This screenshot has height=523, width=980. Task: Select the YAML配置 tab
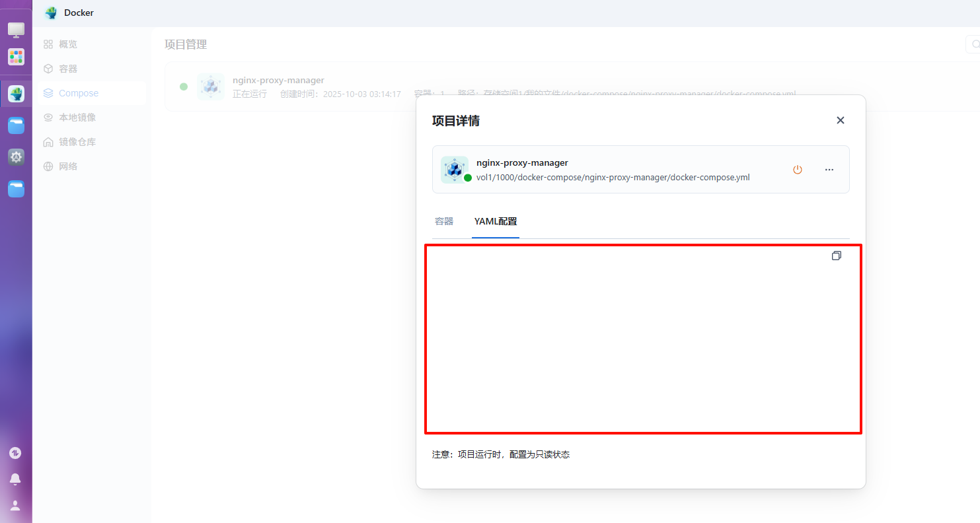click(x=496, y=221)
